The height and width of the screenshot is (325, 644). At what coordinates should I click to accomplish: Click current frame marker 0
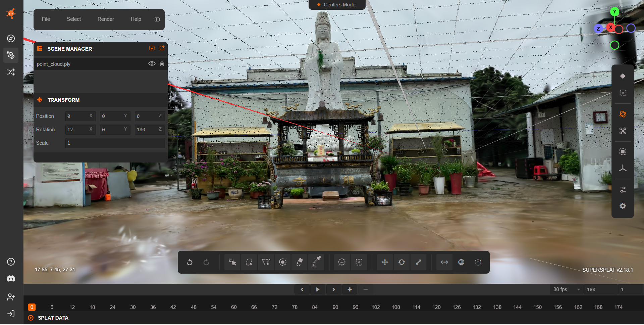coord(32,307)
